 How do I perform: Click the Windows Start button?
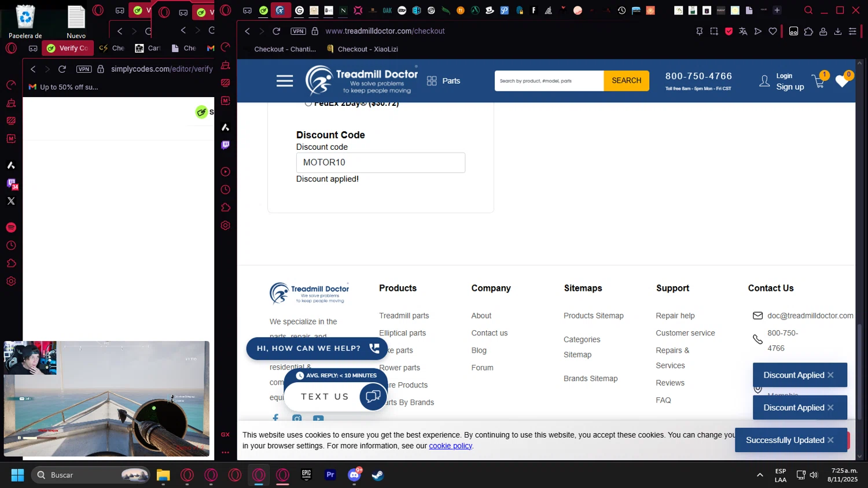point(17,475)
